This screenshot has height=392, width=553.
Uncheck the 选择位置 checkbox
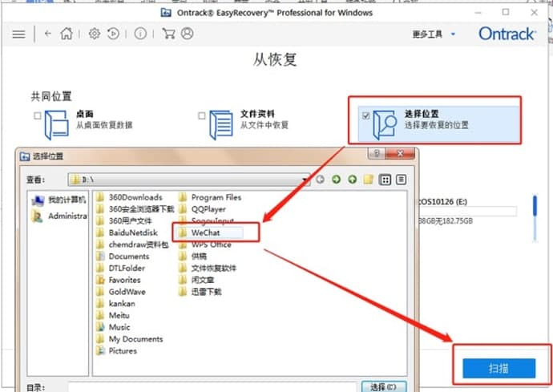tap(365, 115)
